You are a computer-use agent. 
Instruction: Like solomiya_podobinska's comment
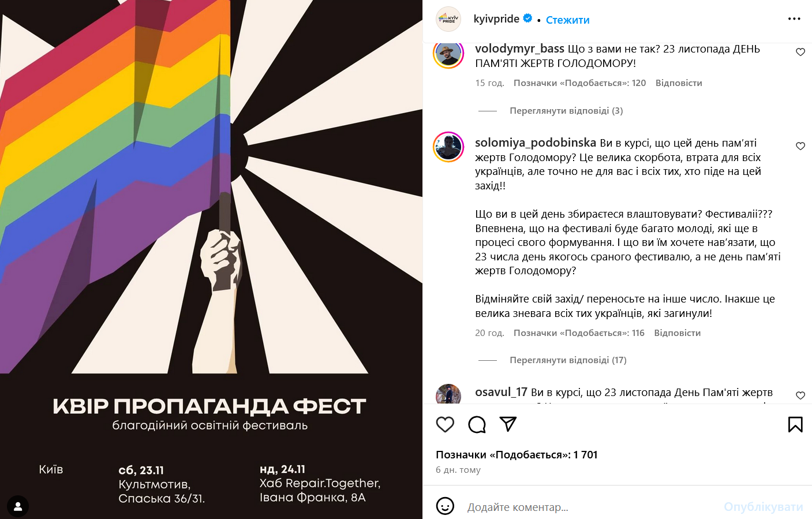coord(800,146)
